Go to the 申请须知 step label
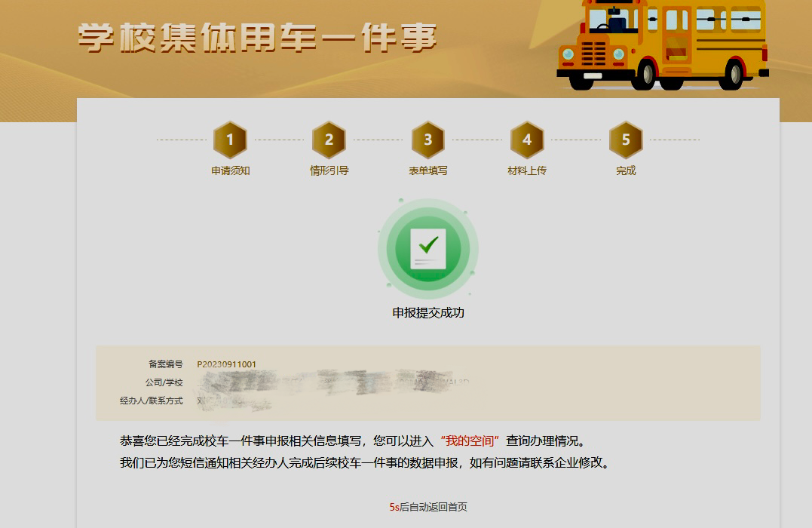Screen dimensions: 812x528 pyautogui.click(x=230, y=170)
